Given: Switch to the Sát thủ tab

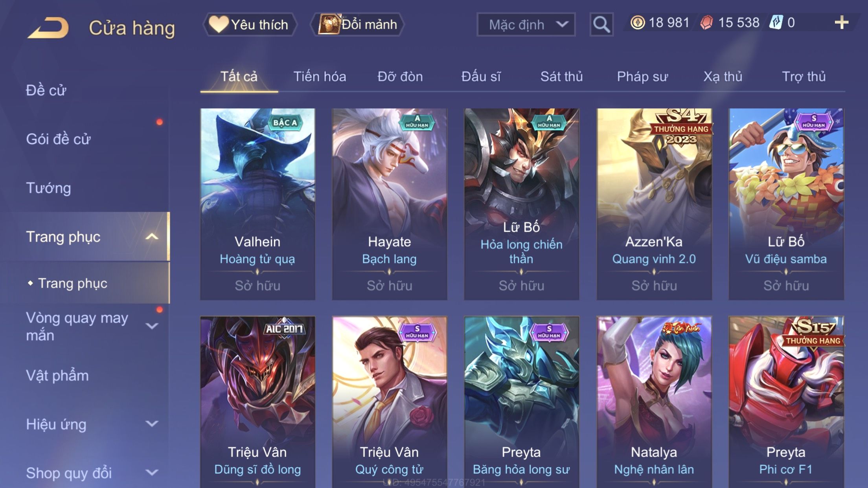Looking at the screenshot, I should click(x=561, y=77).
